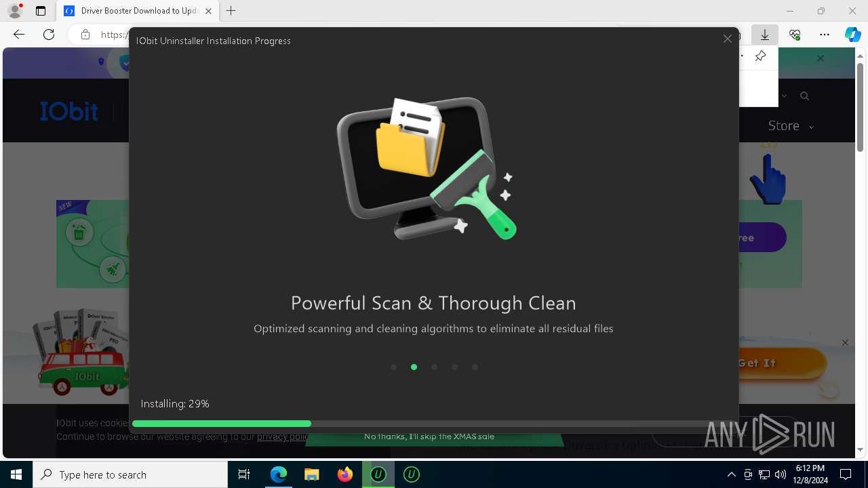Click the green trash can icon on banner
868x488 pixels.
click(x=79, y=233)
